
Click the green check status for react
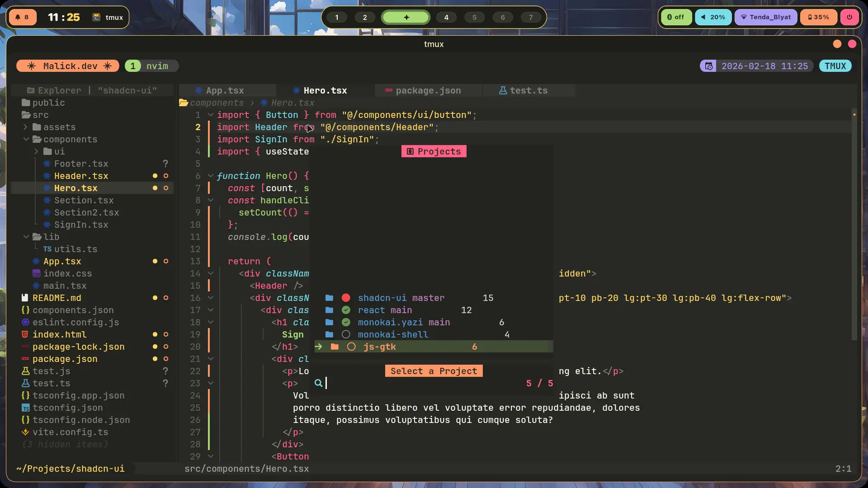click(x=346, y=310)
